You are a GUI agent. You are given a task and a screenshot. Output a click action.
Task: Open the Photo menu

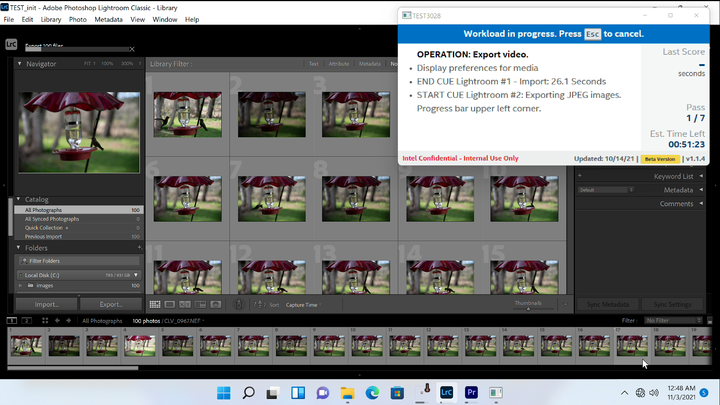click(78, 19)
